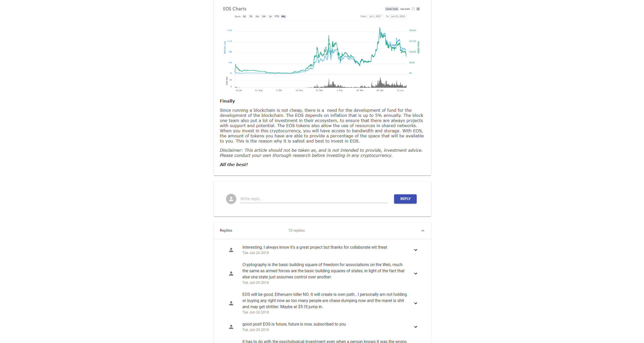Click the 24h volume bars near April
This screenshot has height=343, width=644.
(380, 83)
